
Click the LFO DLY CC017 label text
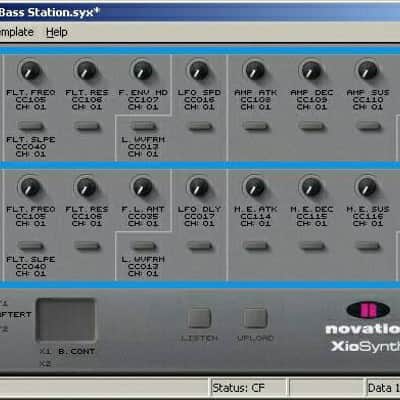pyautogui.click(x=199, y=216)
